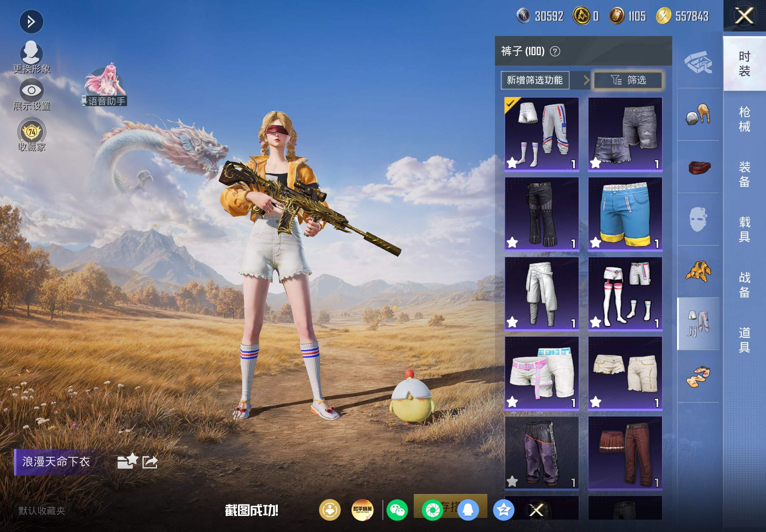The image size is (766, 532).
Task: Open the 语音助手 voice assistant avatar
Action: 105,85
